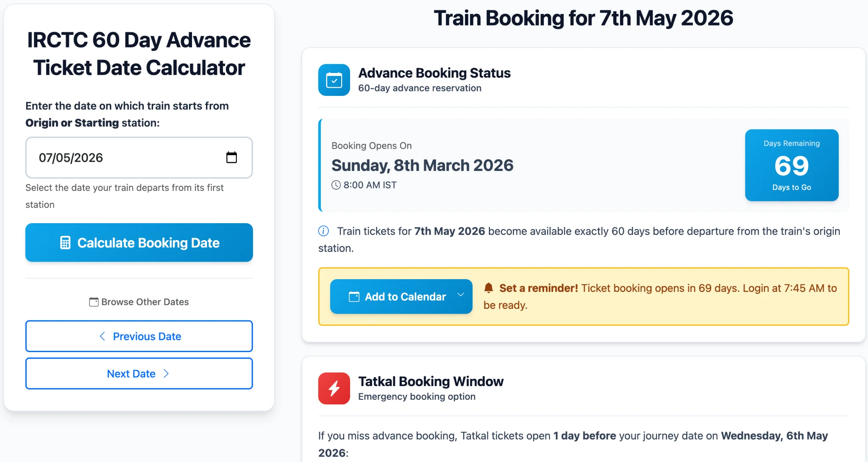This screenshot has height=462, width=868.
Task: Click the calendar icon beside Browse Other Dates
Action: [x=94, y=302]
